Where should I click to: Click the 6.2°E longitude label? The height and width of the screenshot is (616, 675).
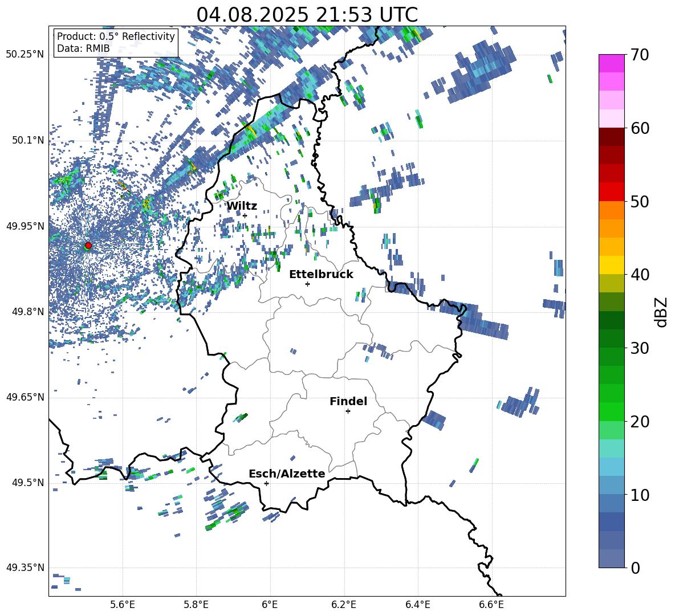click(344, 605)
